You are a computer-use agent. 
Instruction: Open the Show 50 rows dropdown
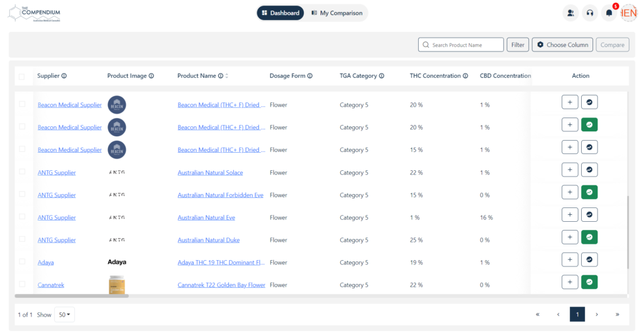pyautogui.click(x=65, y=315)
